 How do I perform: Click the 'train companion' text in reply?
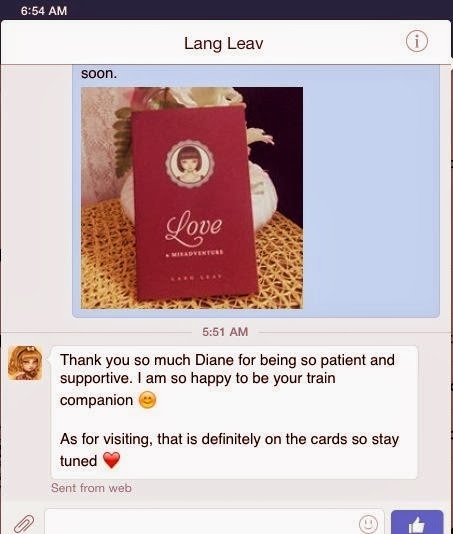click(198, 389)
